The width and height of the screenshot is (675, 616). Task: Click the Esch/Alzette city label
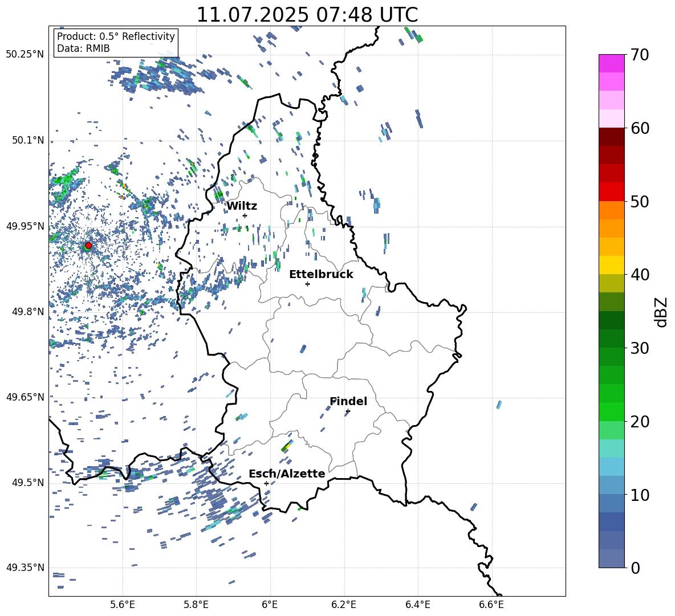click(287, 474)
